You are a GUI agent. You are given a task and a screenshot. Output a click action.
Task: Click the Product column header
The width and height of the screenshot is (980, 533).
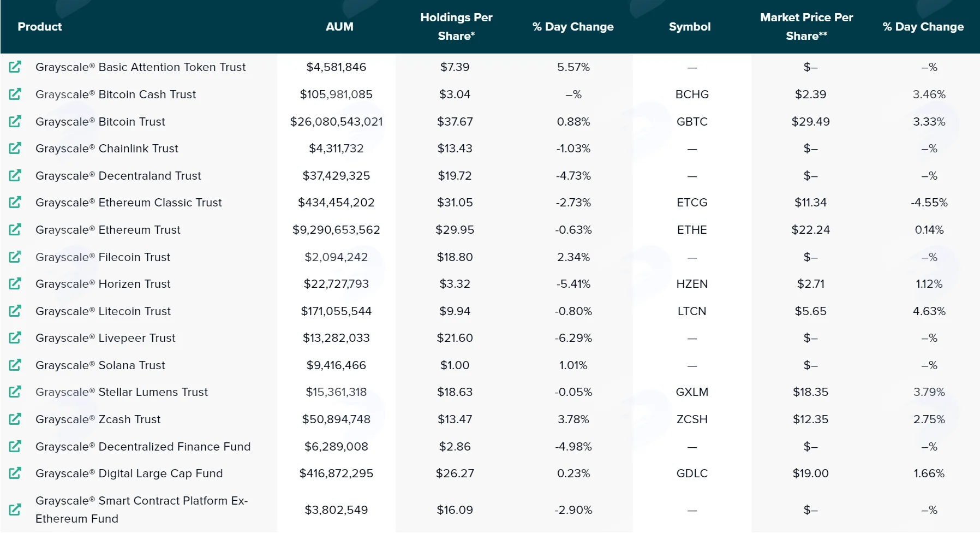pyautogui.click(x=40, y=26)
